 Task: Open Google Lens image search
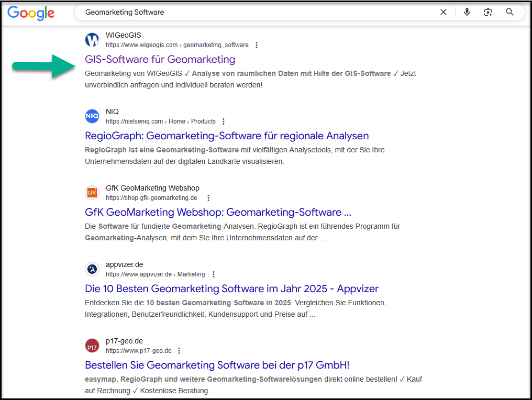click(488, 12)
